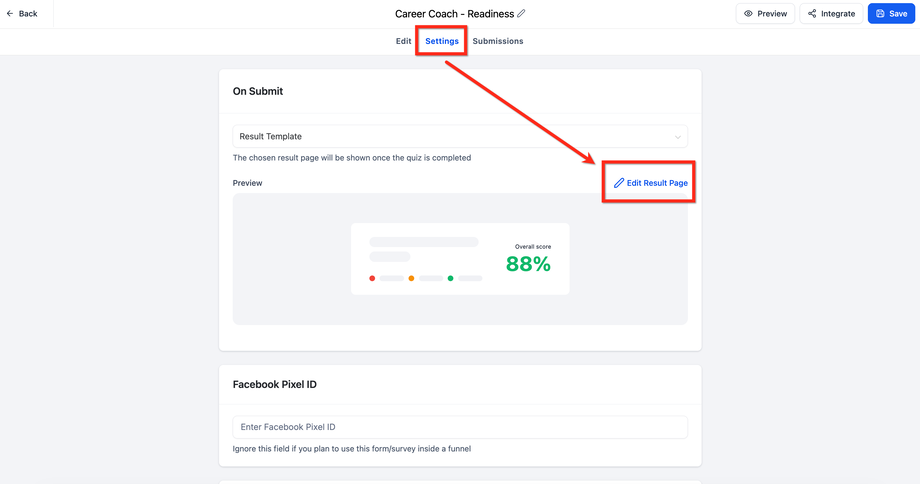Click the eye icon in the Preview button
This screenshot has height=484, width=920.
pos(748,14)
